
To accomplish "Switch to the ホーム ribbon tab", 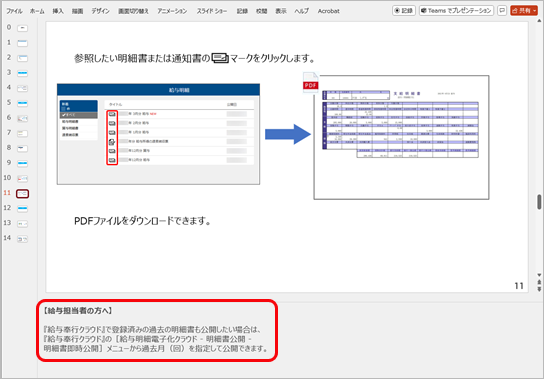I will pos(37,11).
